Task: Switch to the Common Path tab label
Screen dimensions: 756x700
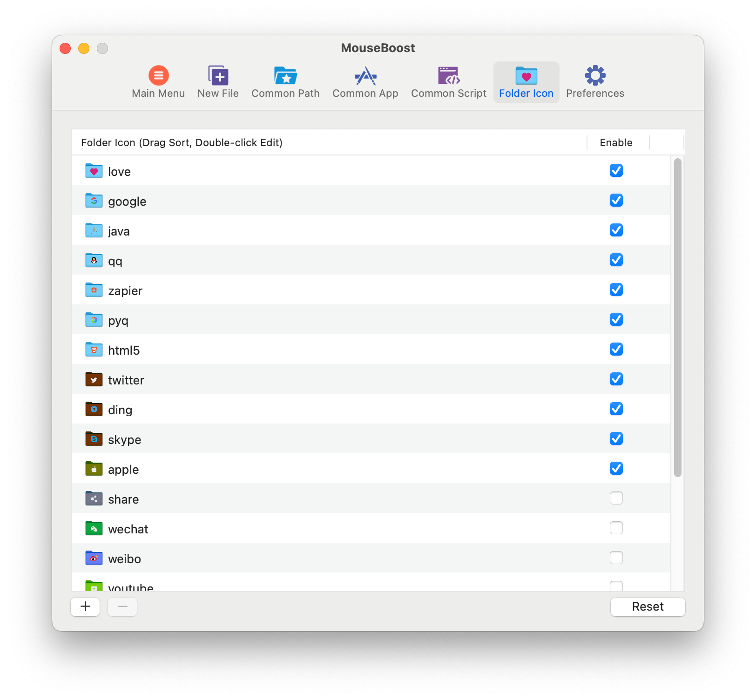Action: coord(285,94)
